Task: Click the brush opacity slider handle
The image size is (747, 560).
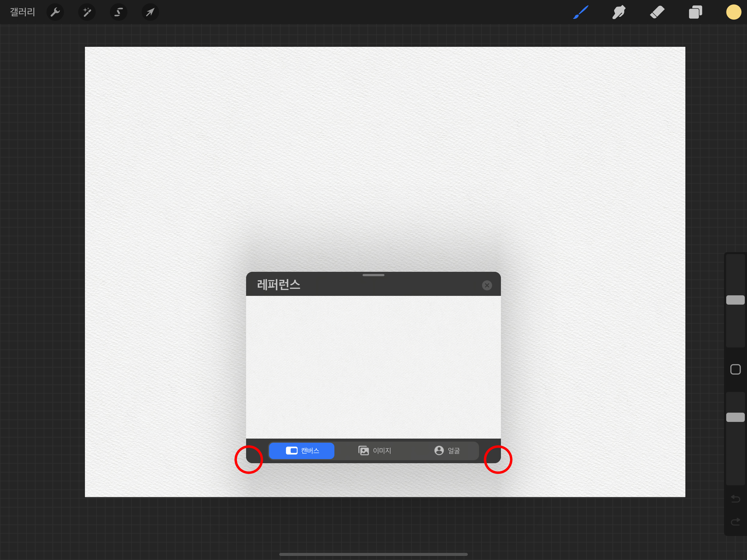Action: coord(735,417)
